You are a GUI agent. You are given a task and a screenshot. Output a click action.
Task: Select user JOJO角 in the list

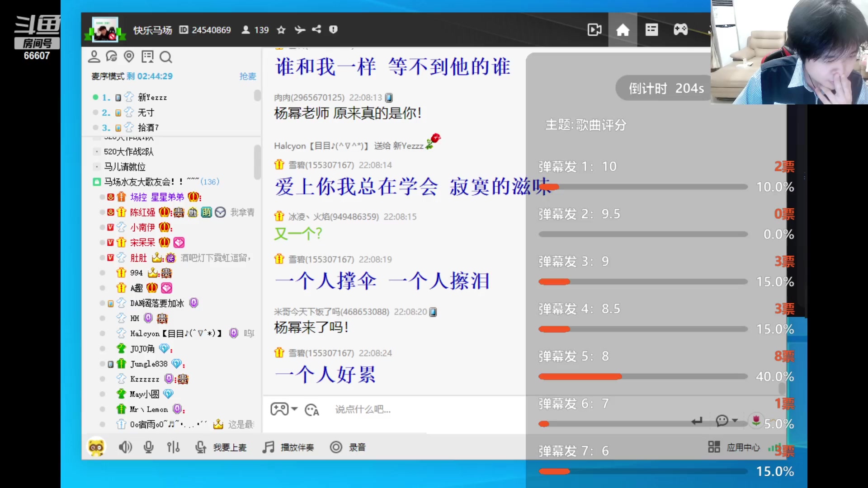coord(142,349)
